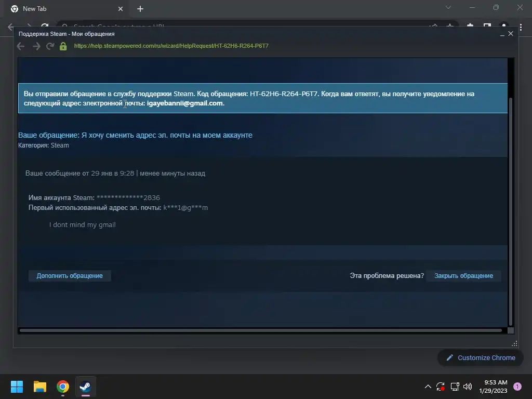Screen dimensions: 532x399
Task: Click 'Закрыть обращение' button
Action: tap(463, 276)
